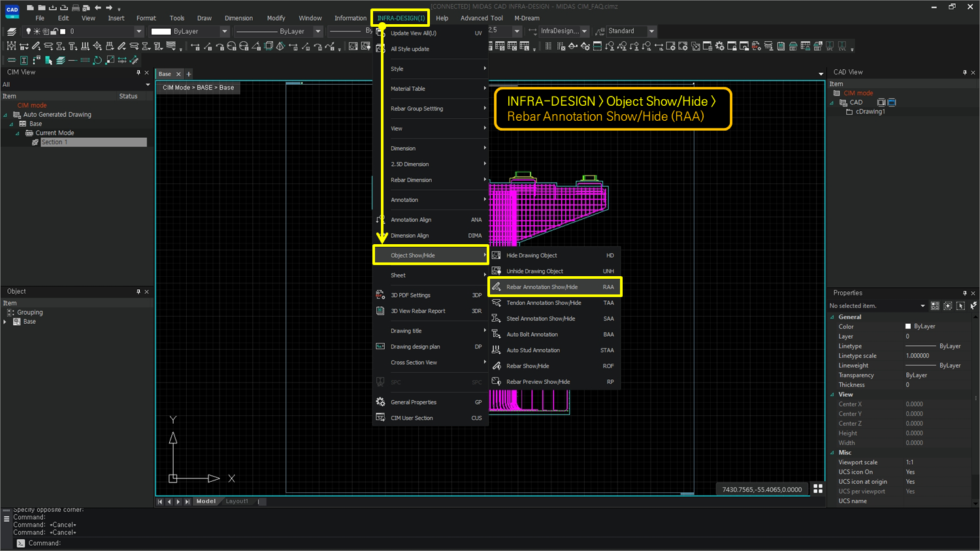Open the layer name dropdown

[139, 31]
